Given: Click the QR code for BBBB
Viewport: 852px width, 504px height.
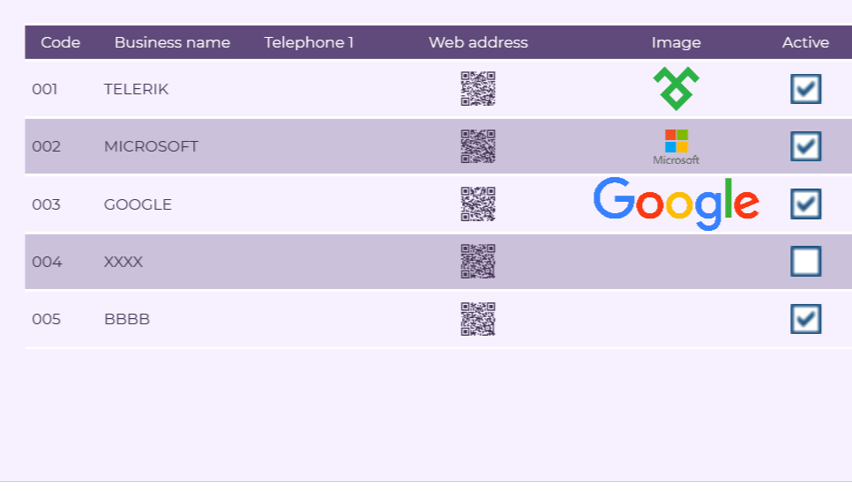Looking at the screenshot, I should pyautogui.click(x=478, y=319).
